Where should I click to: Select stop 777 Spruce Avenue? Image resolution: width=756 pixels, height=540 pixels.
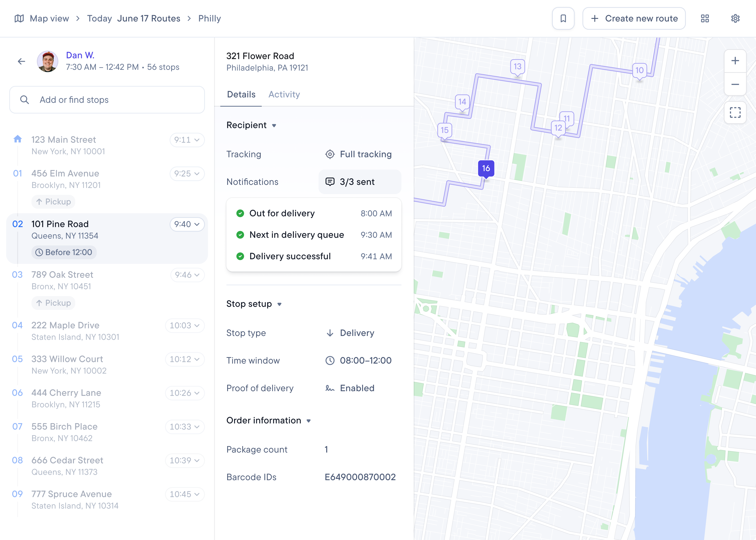coord(107,500)
